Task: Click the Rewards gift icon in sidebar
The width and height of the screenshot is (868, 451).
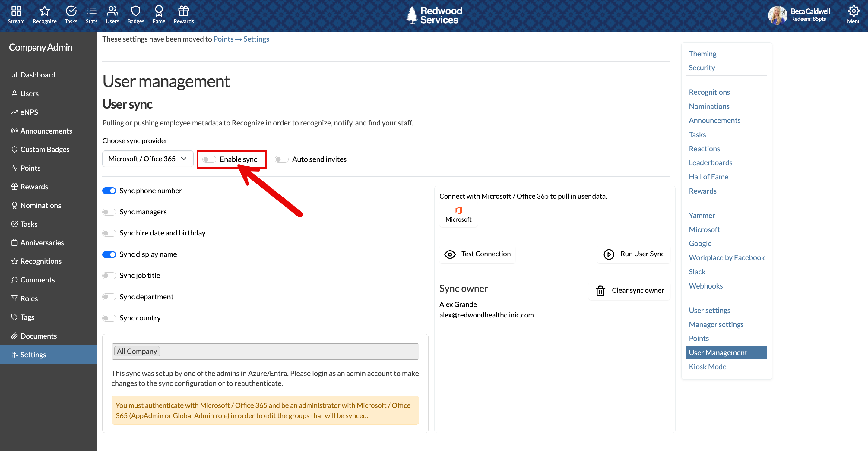Action: pyautogui.click(x=14, y=187)
